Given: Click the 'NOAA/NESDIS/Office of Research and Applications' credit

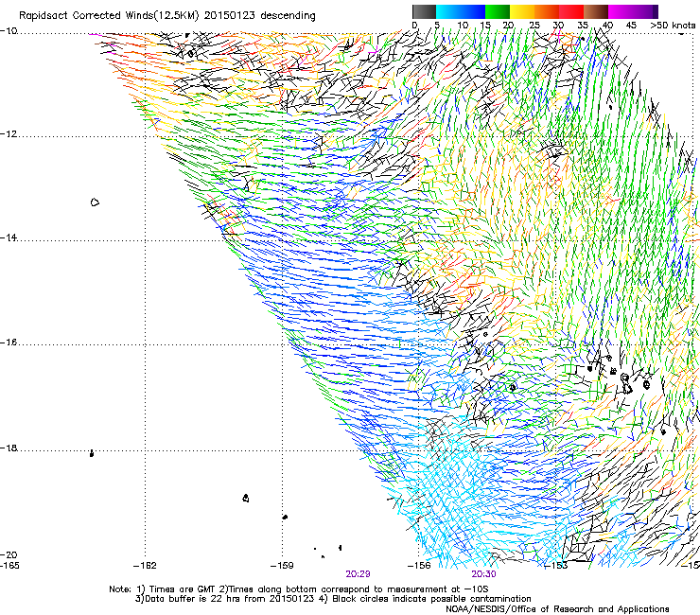Looking at the screenshot, I should coord(557,609).
